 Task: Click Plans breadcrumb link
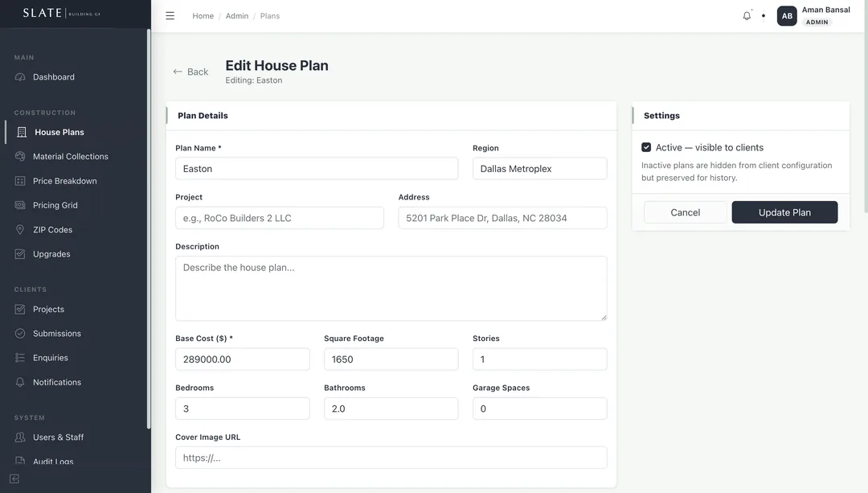pyautogui.click(x=269, y=16)
